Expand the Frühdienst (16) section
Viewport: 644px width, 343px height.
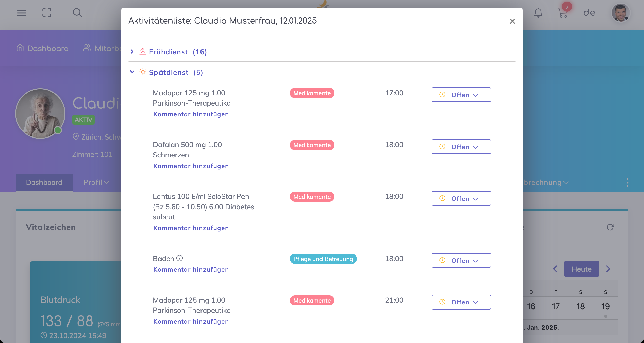click(168, 52)
